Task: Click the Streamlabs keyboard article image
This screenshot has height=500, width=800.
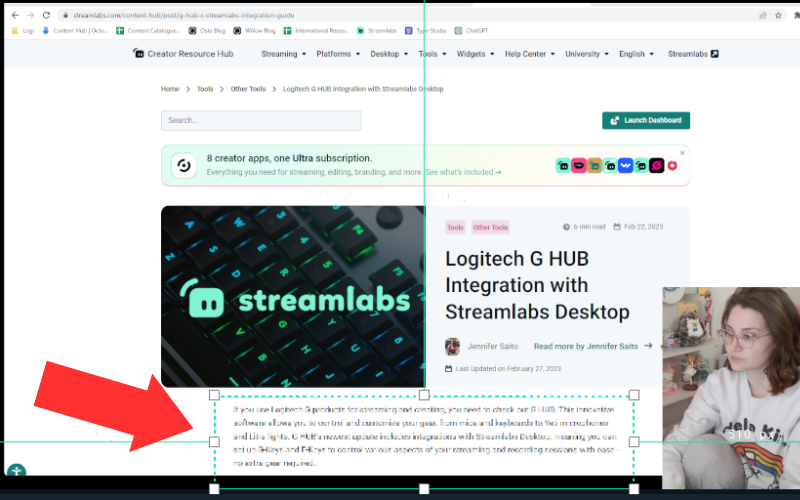Action: click(x=293, y=296)
